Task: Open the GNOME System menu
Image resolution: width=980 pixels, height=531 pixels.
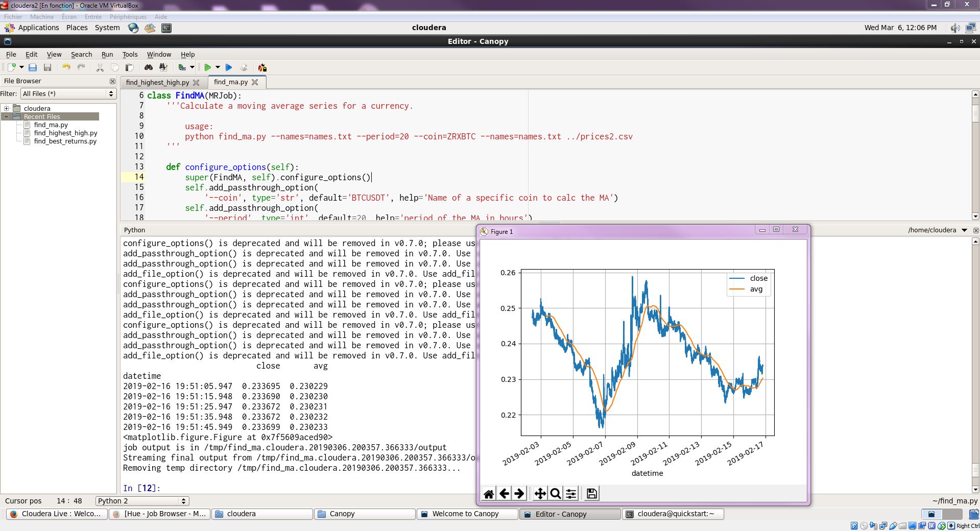Action: tap(107, 28)
